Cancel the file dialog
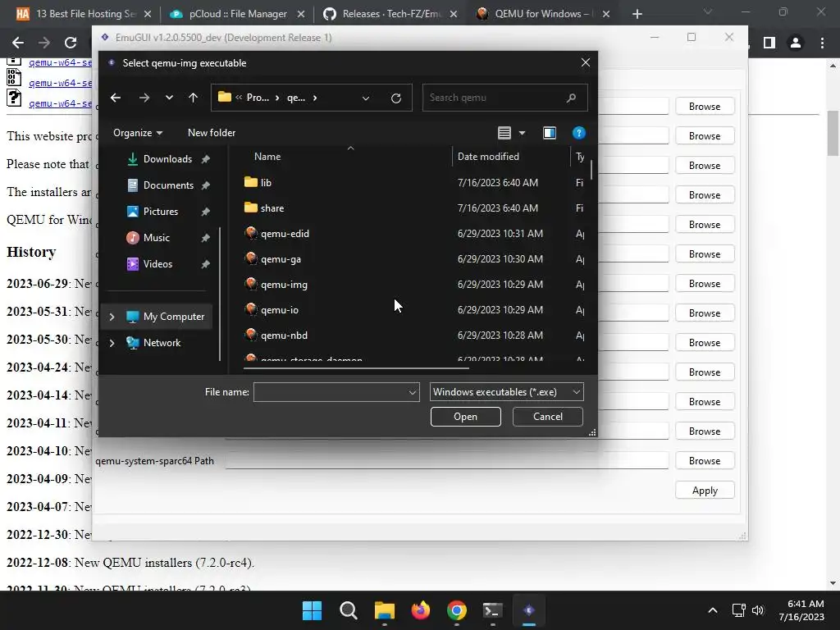 [x=547, y=417]
